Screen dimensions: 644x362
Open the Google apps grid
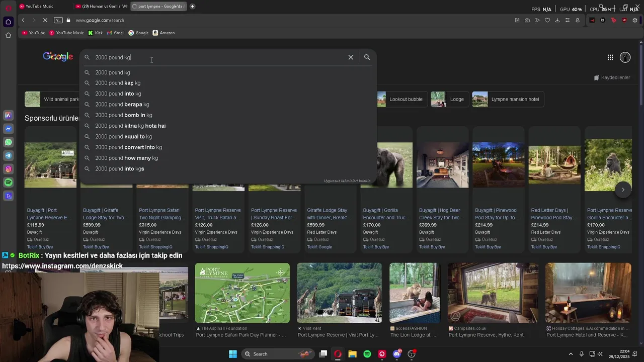coord(610,57)
